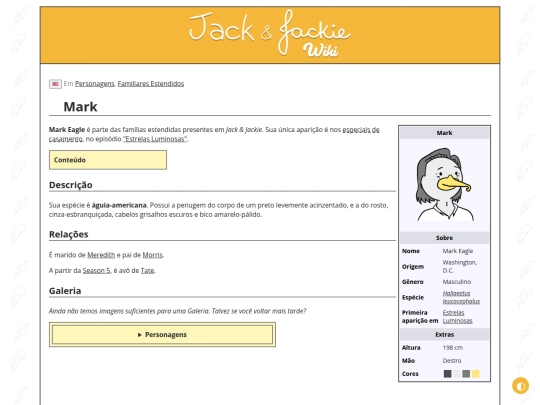Open Haliaeetus leucocephalus species link
This screenshot has width=540, height=405.
coord(461,297)
